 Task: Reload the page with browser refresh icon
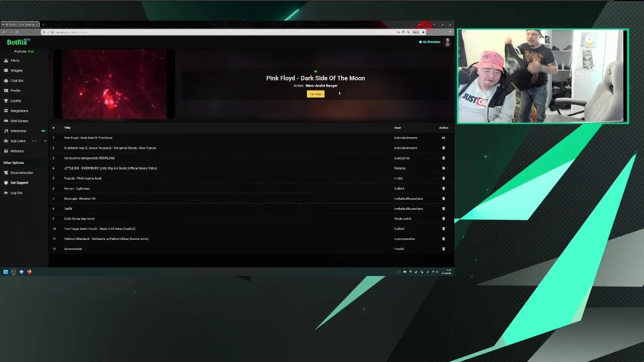tap(17, 32)
